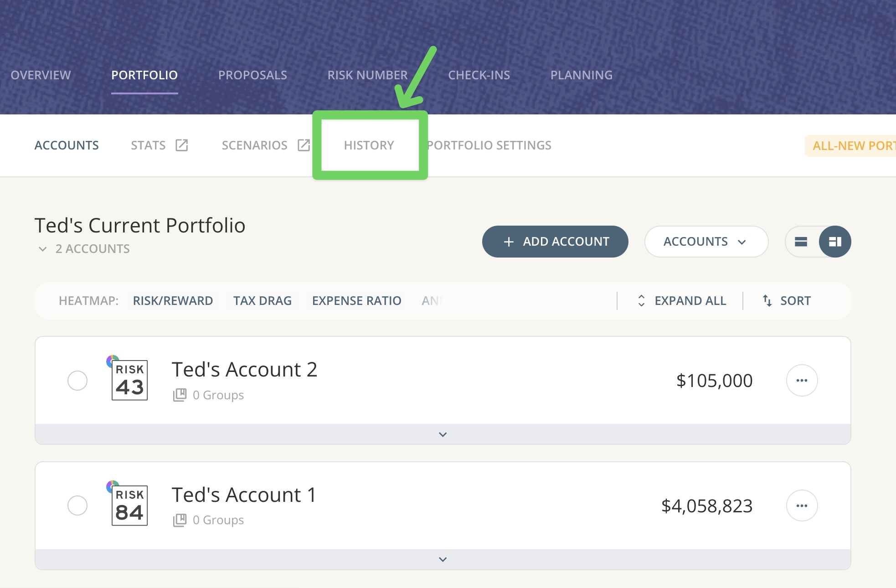Switch to the Risk Number tab
Image resolution: width=896 pixels, height=588 pixels.
(x=367, y=75)
